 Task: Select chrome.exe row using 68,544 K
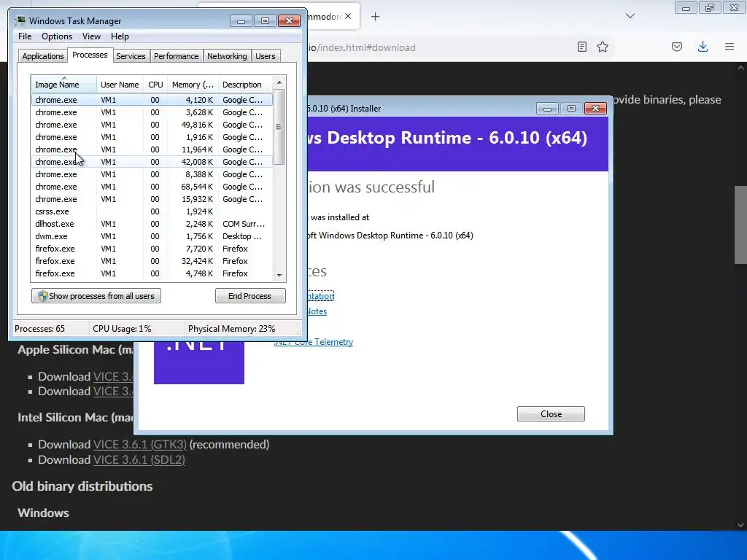click(152, 187)
